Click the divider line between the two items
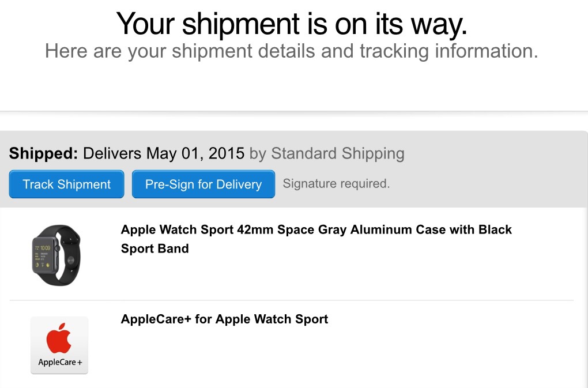Screen dimensions: 588x388 coord(346,300)
